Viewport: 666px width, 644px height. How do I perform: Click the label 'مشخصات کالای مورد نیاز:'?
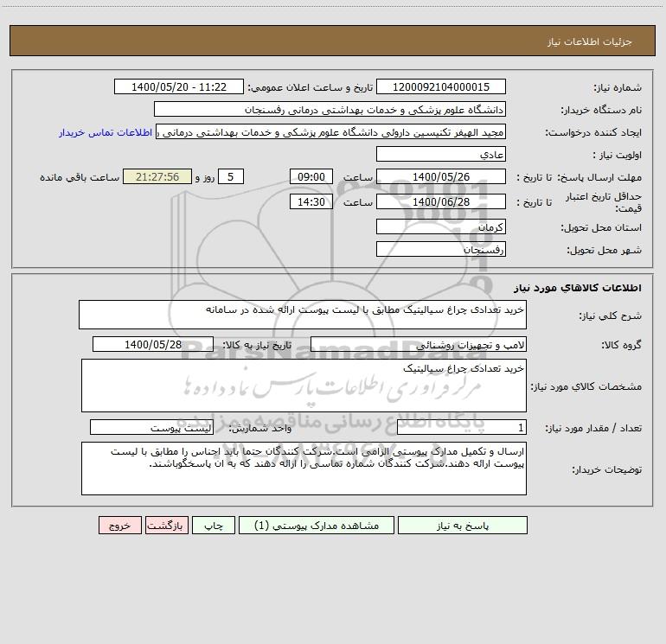tap(586, 386)
